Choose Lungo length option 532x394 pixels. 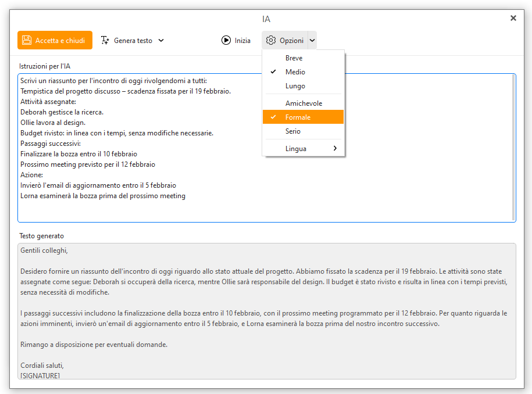[304, 86]
